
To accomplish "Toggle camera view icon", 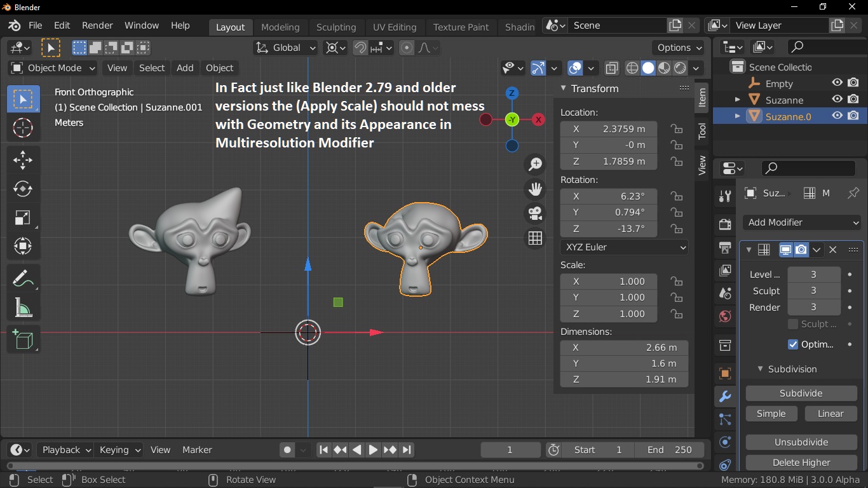I will tap(536, 213).
